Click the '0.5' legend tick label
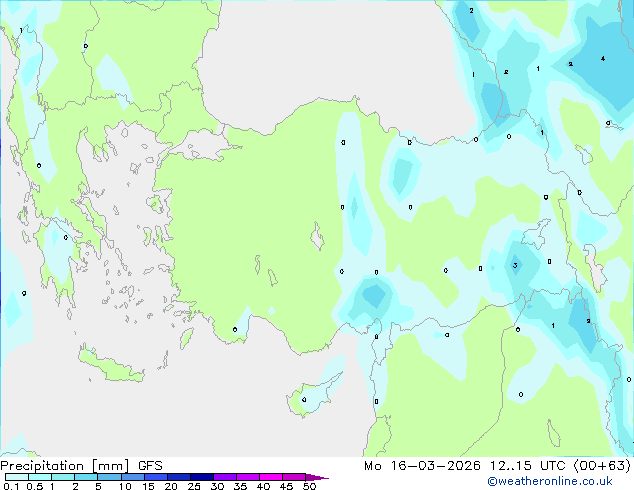Viewport: 634px width, 490px height. click(x=34, y=486)
